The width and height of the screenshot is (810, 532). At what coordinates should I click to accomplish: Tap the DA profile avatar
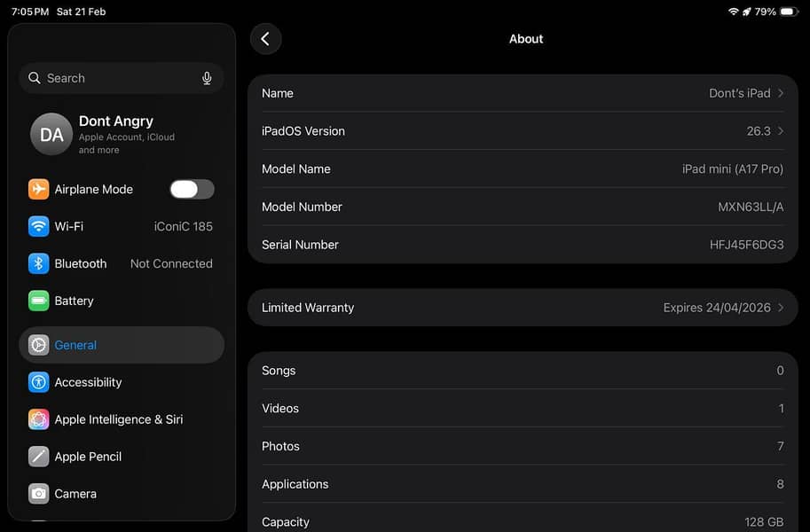pyautogui.click(x=51, y=134)
